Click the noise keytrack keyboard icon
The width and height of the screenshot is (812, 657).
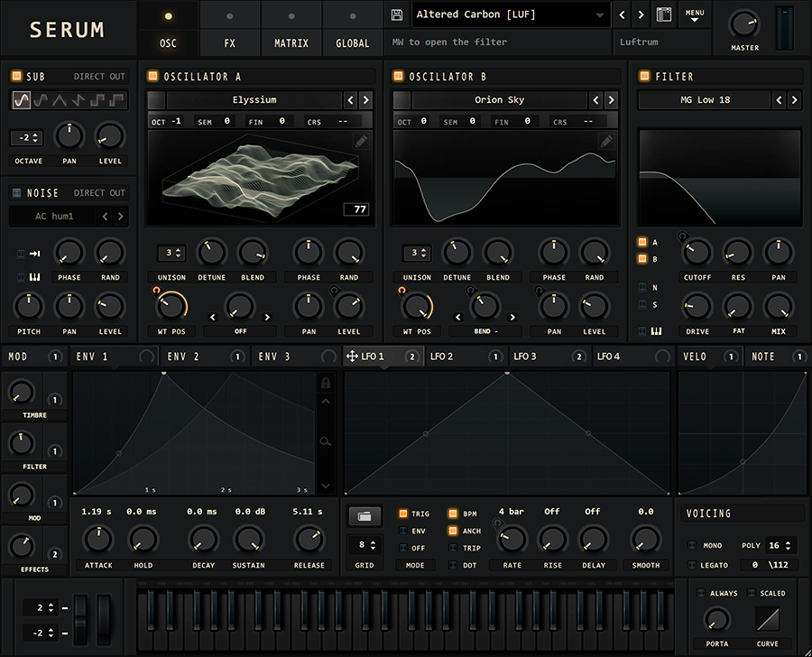34,277
